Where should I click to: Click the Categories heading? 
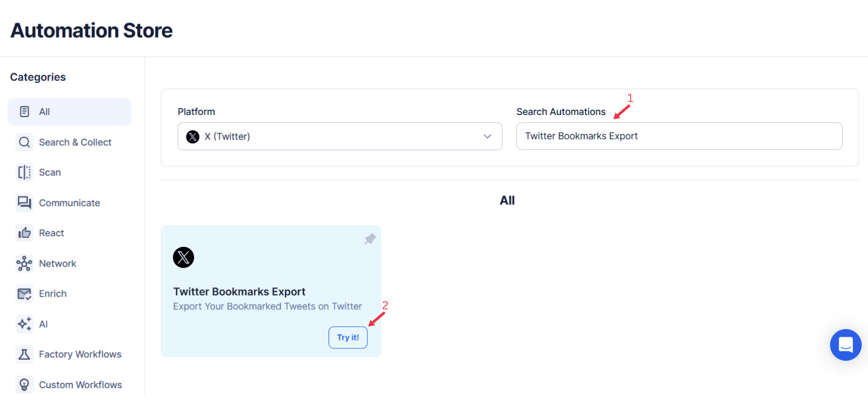(37, 77)
